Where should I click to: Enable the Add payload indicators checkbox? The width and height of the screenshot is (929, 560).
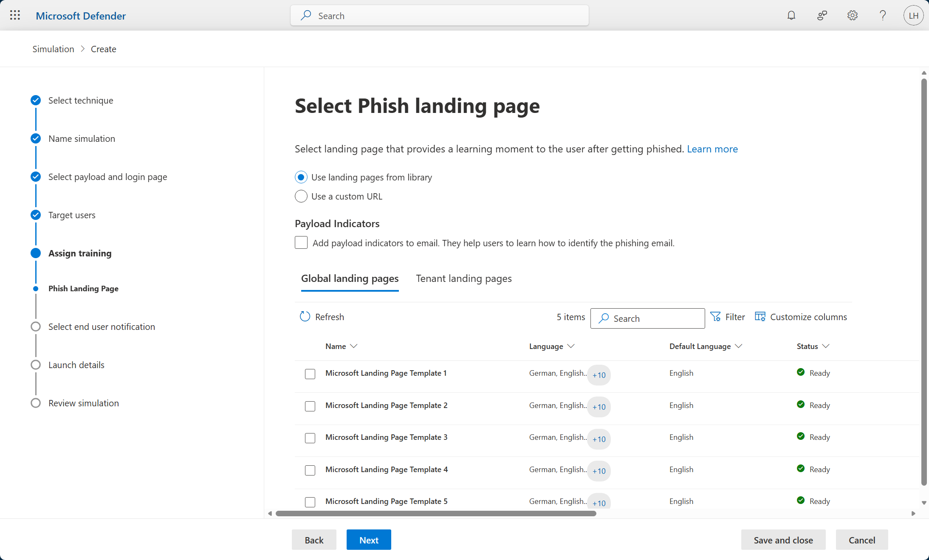301,243
